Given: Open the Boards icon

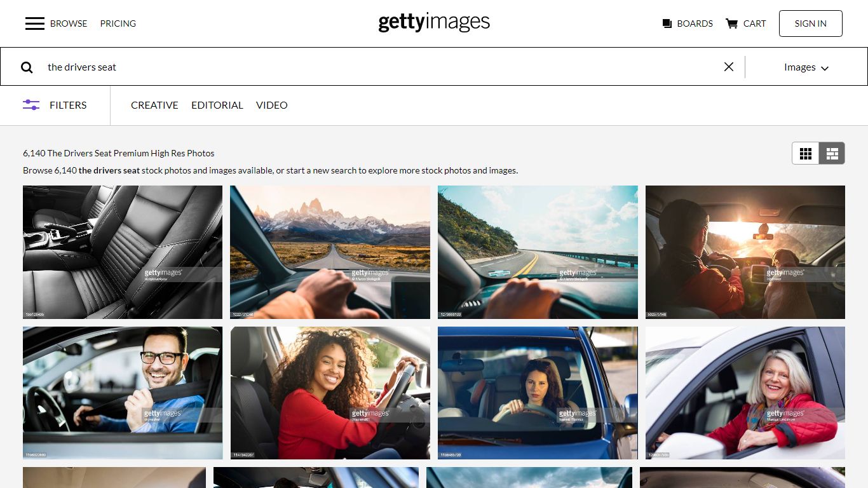Looking at the screenshot, I should tap(667, 24).
